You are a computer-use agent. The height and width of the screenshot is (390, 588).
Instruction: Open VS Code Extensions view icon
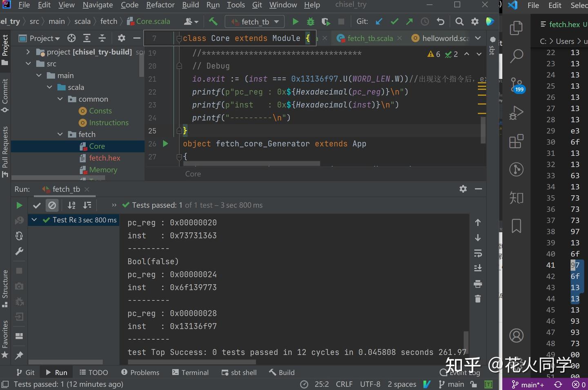pyautogui.click(x=516, y=141)
